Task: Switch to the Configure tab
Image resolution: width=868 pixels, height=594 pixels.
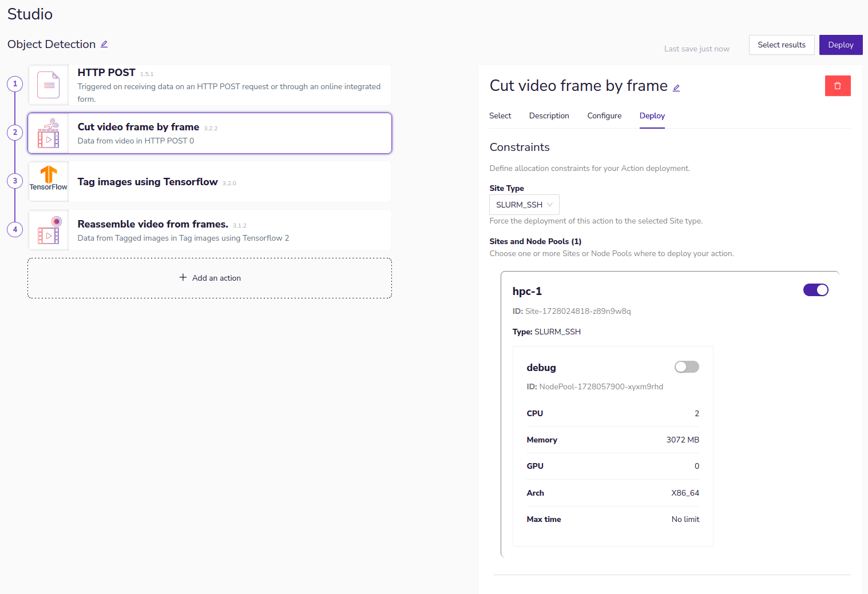Action: pyautogui.click(x=604, y=115)
